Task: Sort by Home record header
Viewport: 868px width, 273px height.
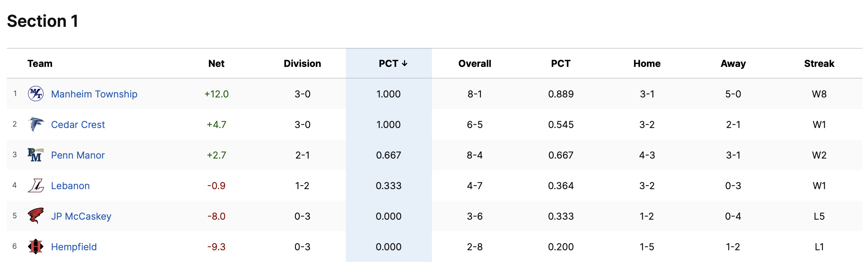Action: pos(647,63)
